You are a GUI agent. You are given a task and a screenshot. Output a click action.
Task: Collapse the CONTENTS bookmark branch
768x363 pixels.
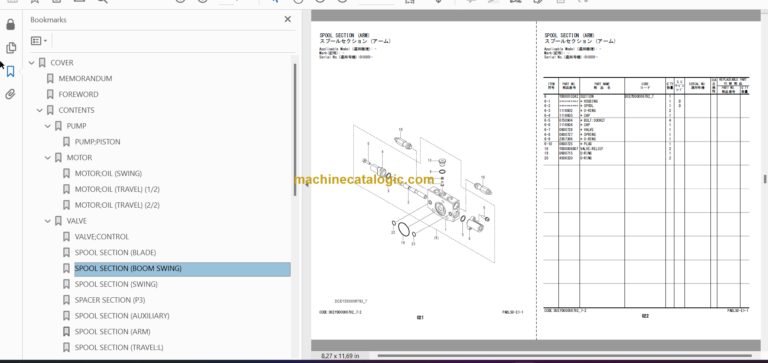(40, 110)
